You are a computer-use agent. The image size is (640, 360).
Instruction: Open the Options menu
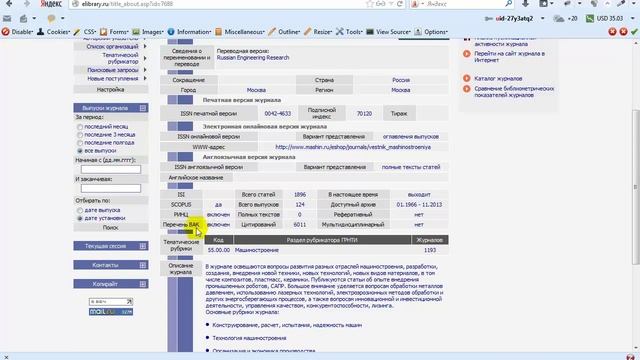point(431,31)
